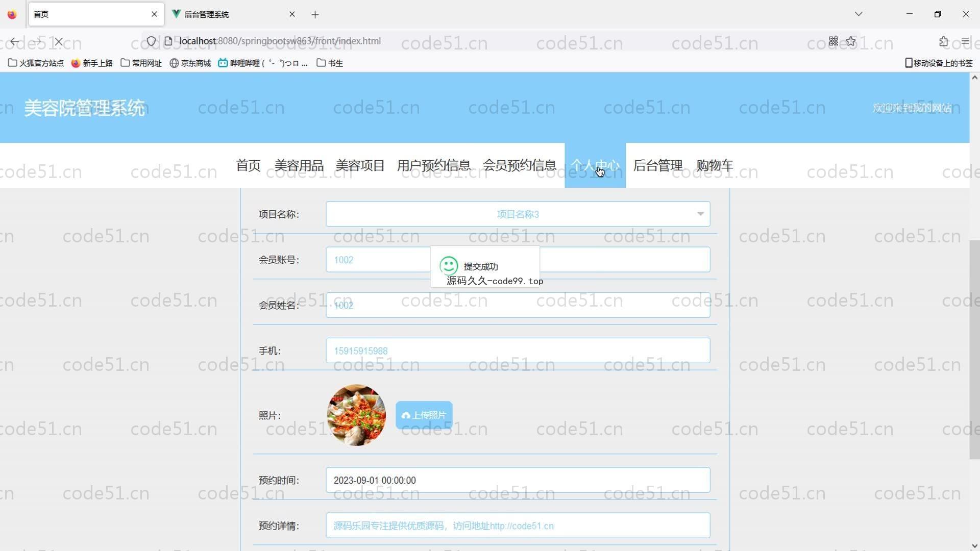The image size is (980, 551).
Task: Open 新手上路 bookmark
Action: (92, 63)
